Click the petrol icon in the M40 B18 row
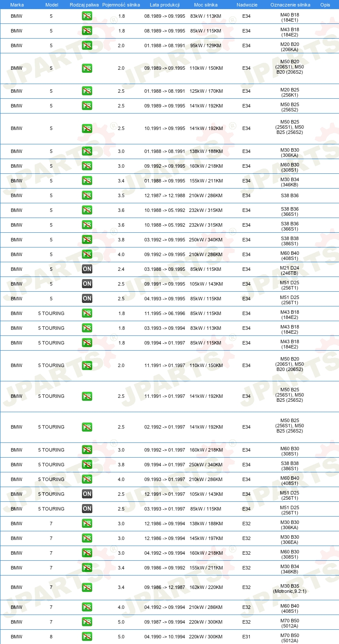This screenshot has height=644, width=339. pos(87,16)
